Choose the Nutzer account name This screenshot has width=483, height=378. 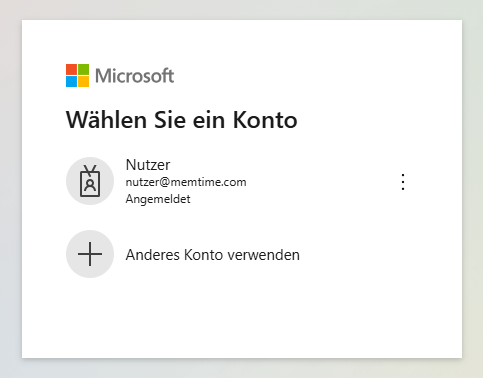pos(148,165)
